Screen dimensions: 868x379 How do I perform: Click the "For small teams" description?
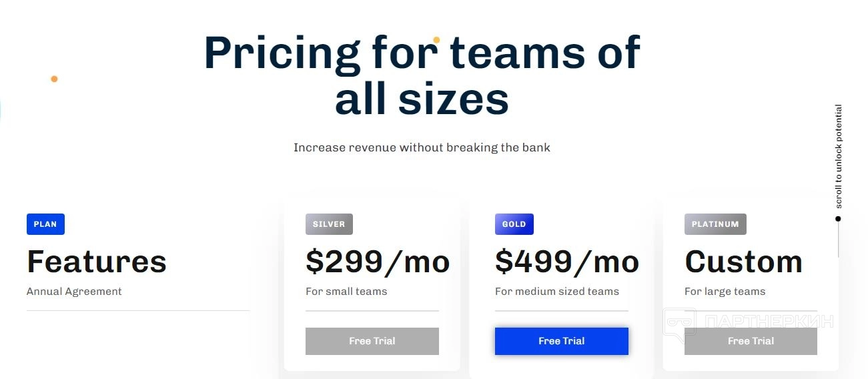[346, 292]
